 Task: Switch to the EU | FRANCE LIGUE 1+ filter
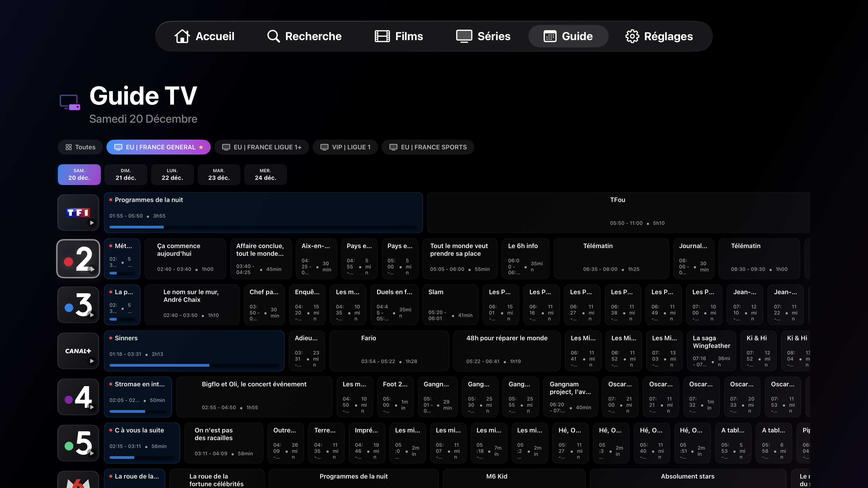pos(262,147)
